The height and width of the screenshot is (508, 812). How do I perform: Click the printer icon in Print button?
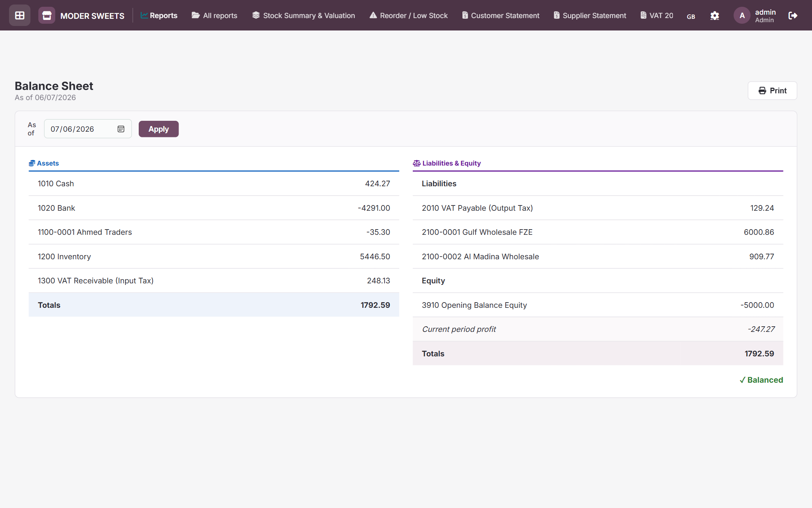click(x=762, y=91)
